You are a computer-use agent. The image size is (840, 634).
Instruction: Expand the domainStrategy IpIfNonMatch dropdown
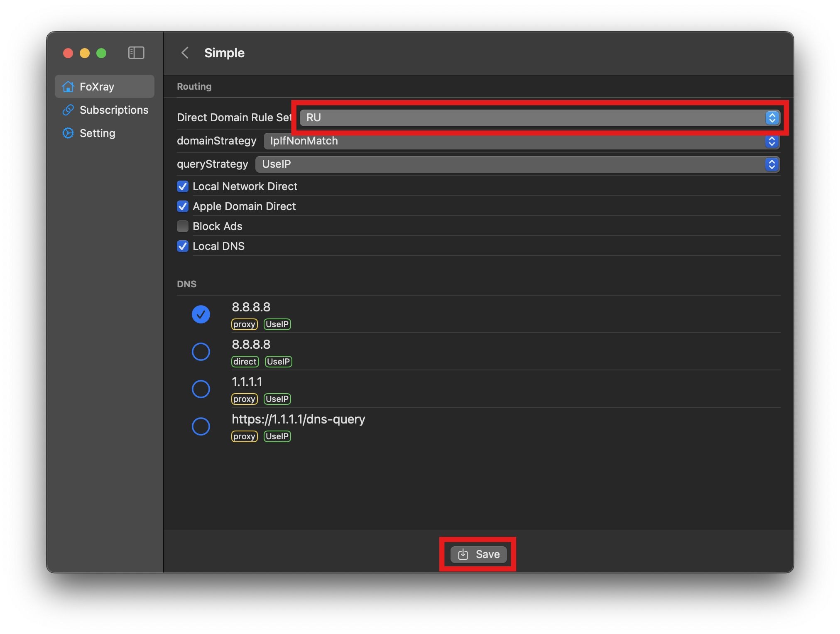tap(521, 141)
